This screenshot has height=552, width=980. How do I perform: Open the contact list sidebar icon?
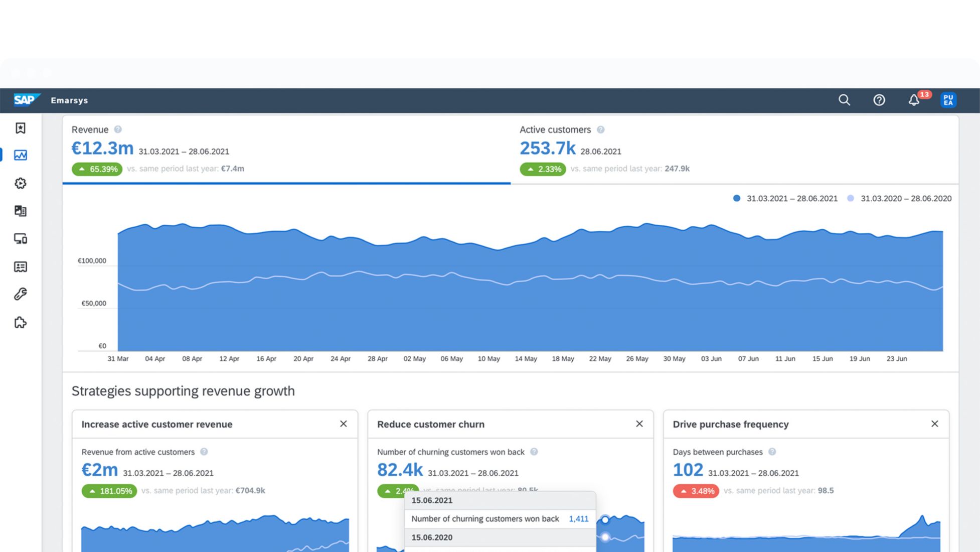click(x=21, y=266)
